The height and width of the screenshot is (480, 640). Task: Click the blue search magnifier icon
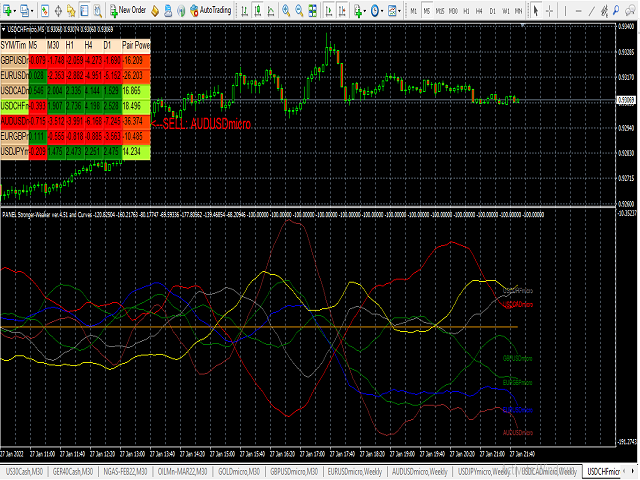coord(616,10)
